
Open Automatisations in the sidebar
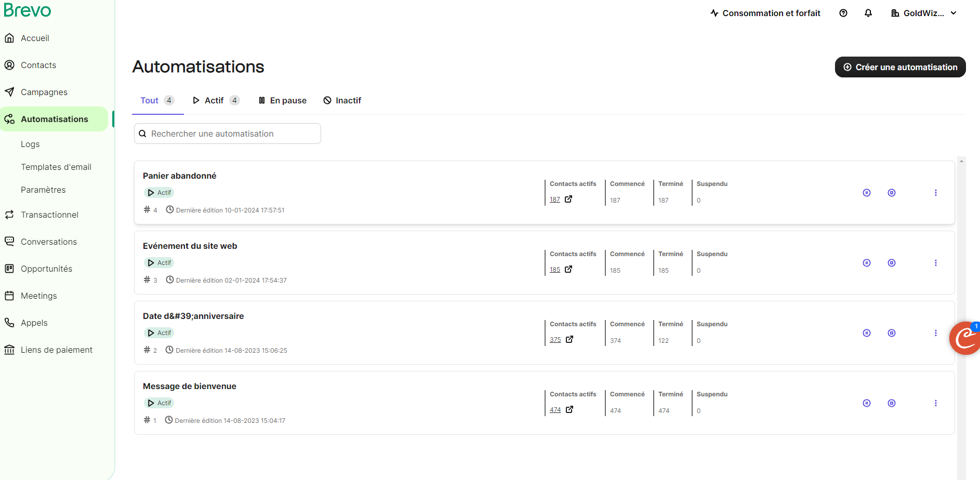click(55, 119)
